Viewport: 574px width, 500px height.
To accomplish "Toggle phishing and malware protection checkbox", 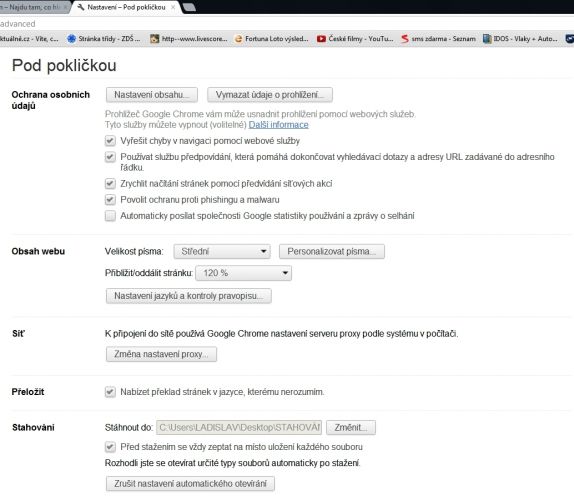I will [x=110, y=200].
